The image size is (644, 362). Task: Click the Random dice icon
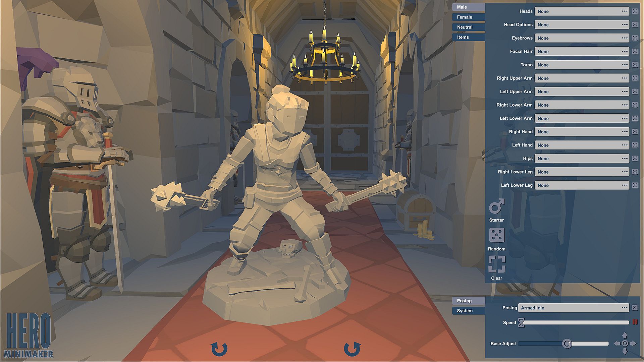[496, 235]
